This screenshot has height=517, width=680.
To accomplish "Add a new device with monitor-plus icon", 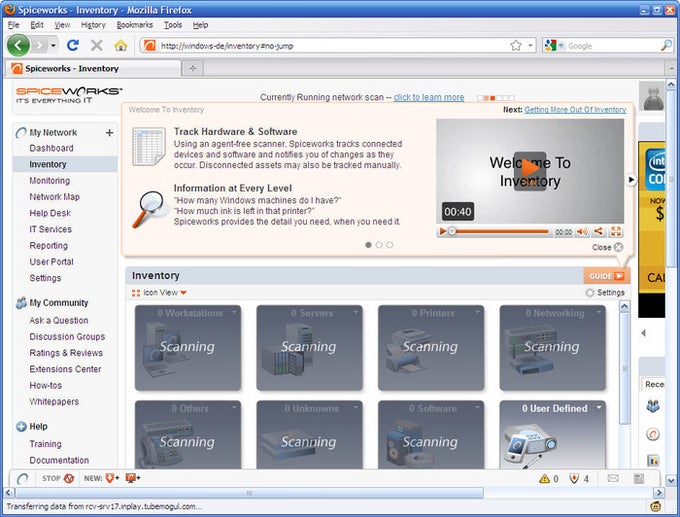I will click(133, 478).
